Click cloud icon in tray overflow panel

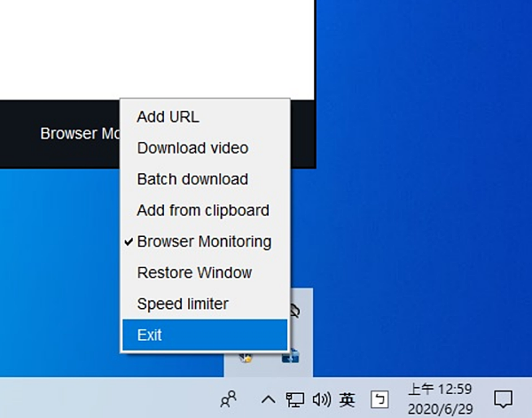pos(294,311)
